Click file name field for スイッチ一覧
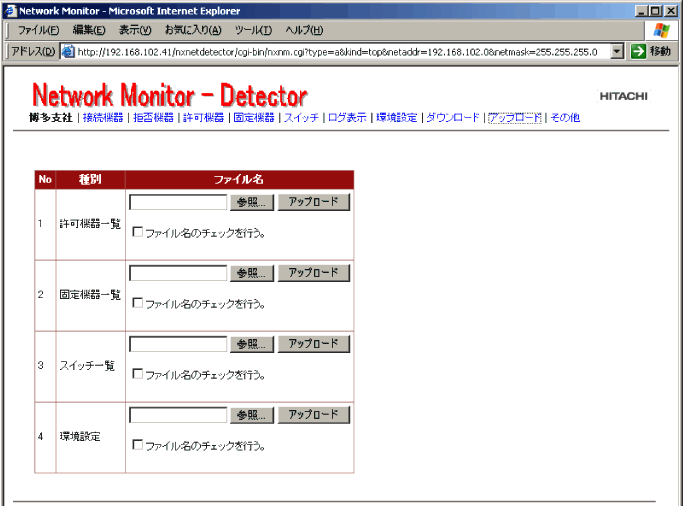The height and width of the screenshot is (506, 683). [x=178, y=344]
